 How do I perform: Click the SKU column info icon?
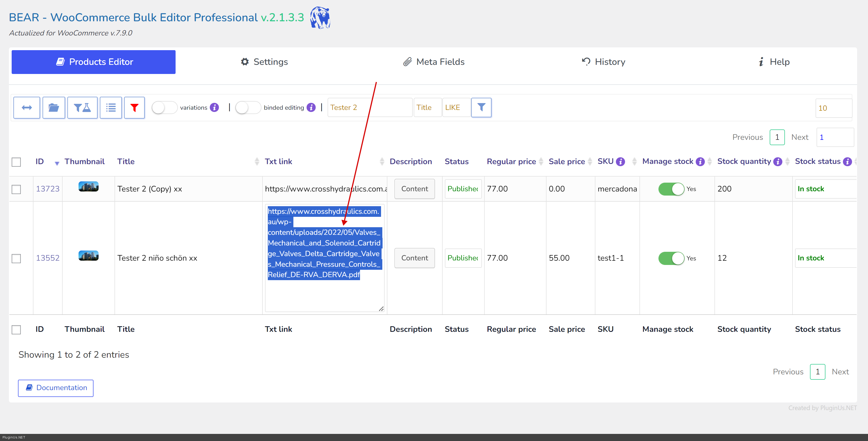pyautogui.click(x=620, y=162)
